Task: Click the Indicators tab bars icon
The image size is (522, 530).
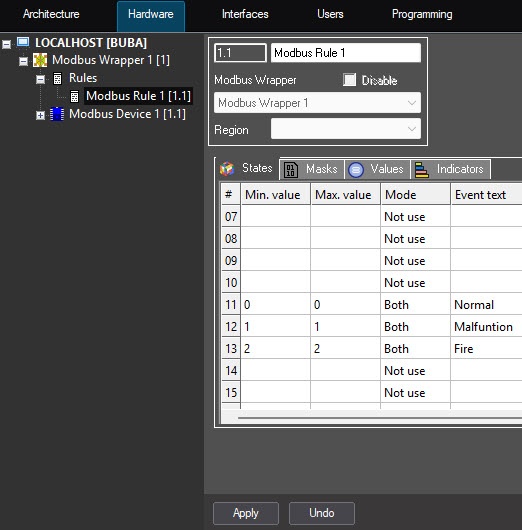Action: point(422,169)
